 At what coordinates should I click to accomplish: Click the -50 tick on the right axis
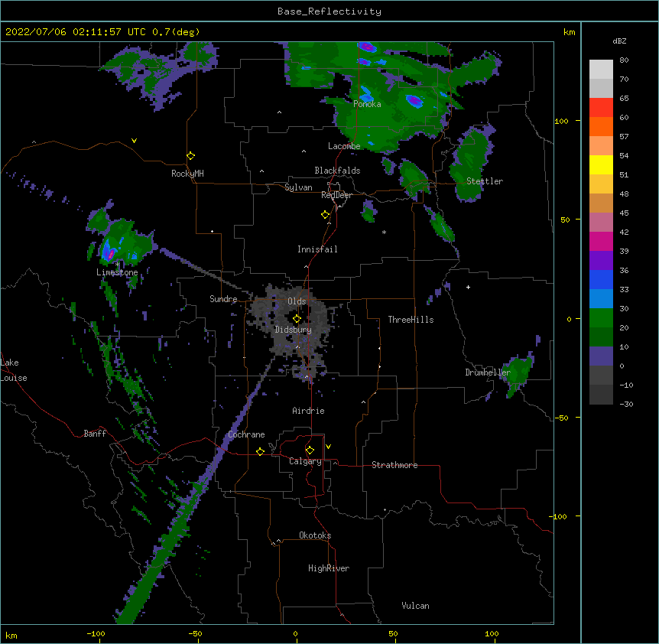pyautogui.click(x=561, y=418)
